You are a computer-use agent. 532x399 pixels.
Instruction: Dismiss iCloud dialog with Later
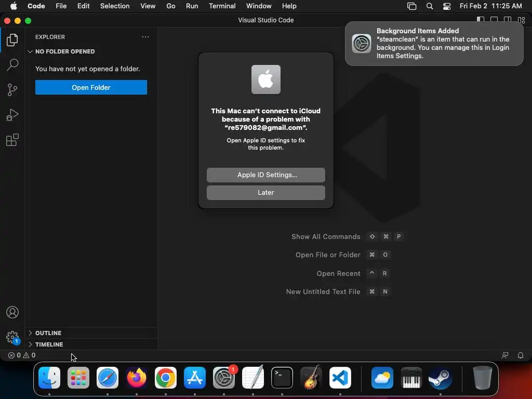(265, 193)
